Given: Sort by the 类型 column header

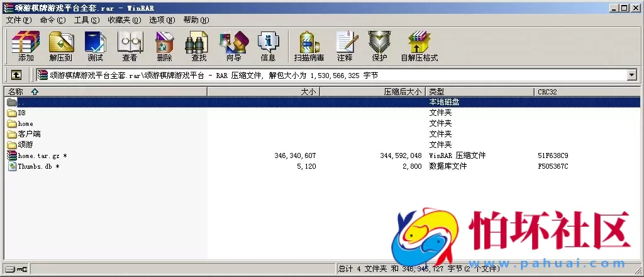Looking at the screenshot, I should click(x=480, y=92).
